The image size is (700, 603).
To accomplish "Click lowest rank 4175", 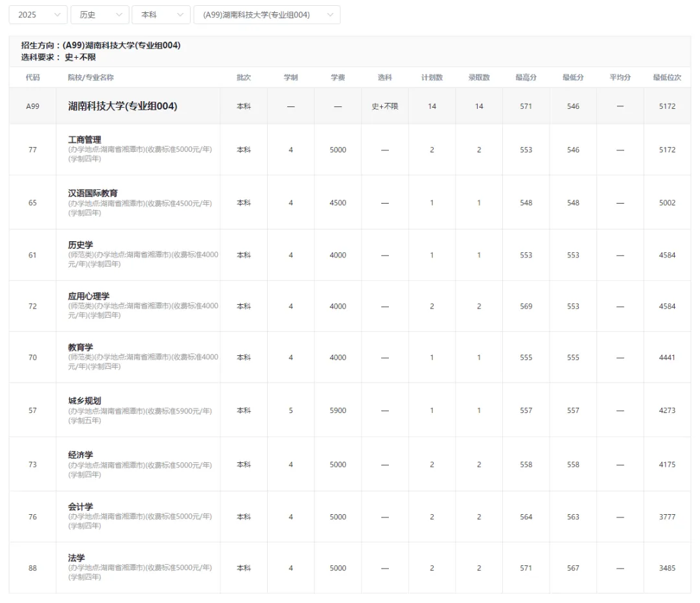I will [667, 464].
